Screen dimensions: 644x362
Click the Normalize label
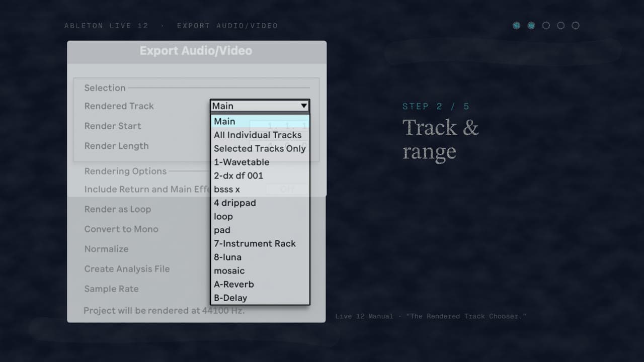coord(106,249)
